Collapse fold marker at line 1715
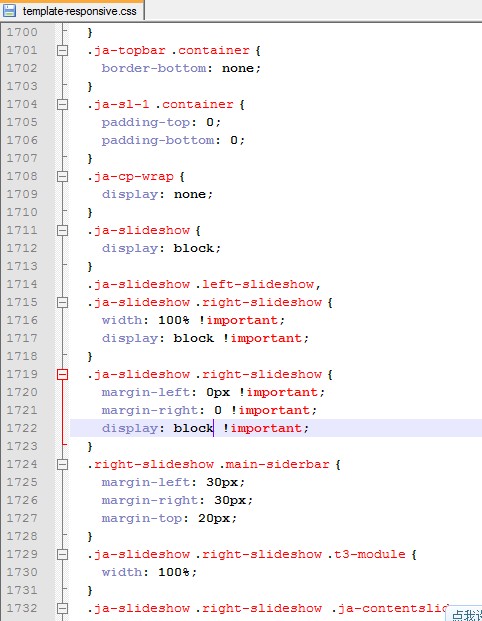Viewport: 482px width, 621px height. coord(63,303)
